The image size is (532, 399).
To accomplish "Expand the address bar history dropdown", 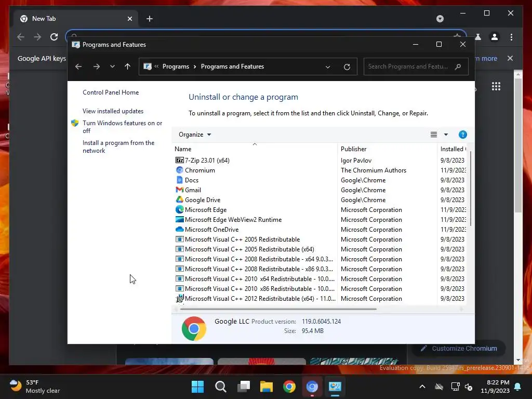I will [328, 67].
